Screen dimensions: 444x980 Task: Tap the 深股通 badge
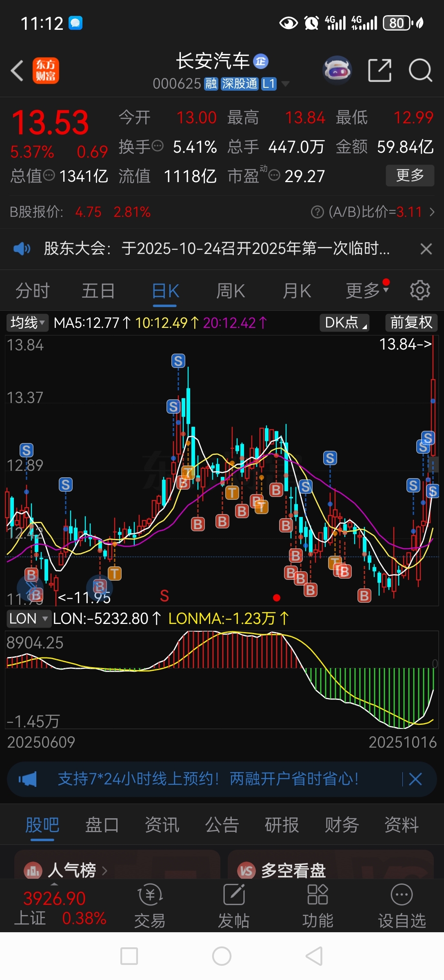240,84
